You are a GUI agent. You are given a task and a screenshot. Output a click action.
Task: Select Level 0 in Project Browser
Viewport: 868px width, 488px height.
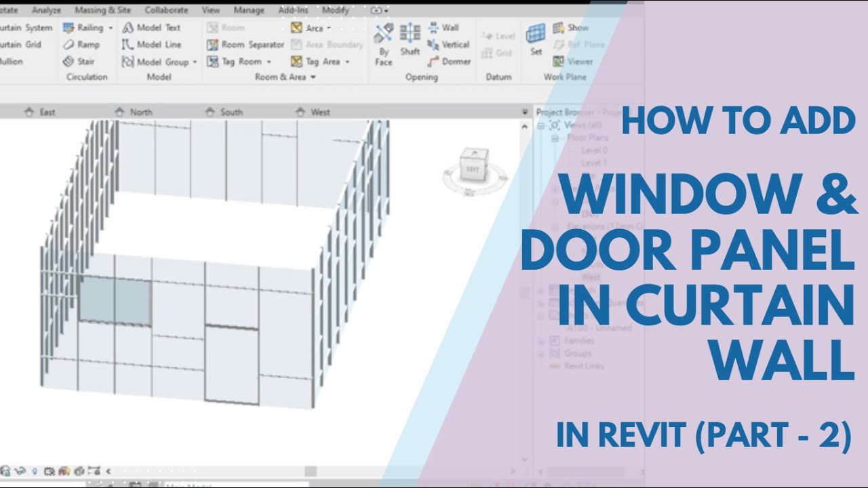[594, 150]
